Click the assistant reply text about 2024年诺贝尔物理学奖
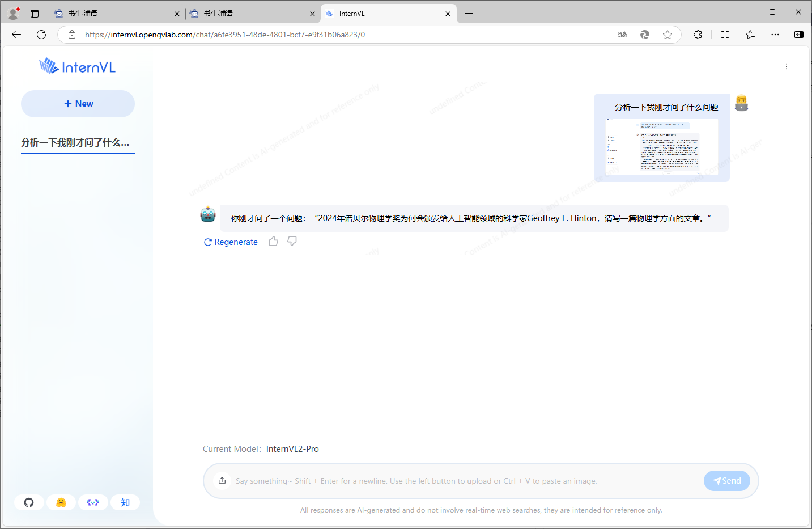812x529 pixels. coord(471,218)
